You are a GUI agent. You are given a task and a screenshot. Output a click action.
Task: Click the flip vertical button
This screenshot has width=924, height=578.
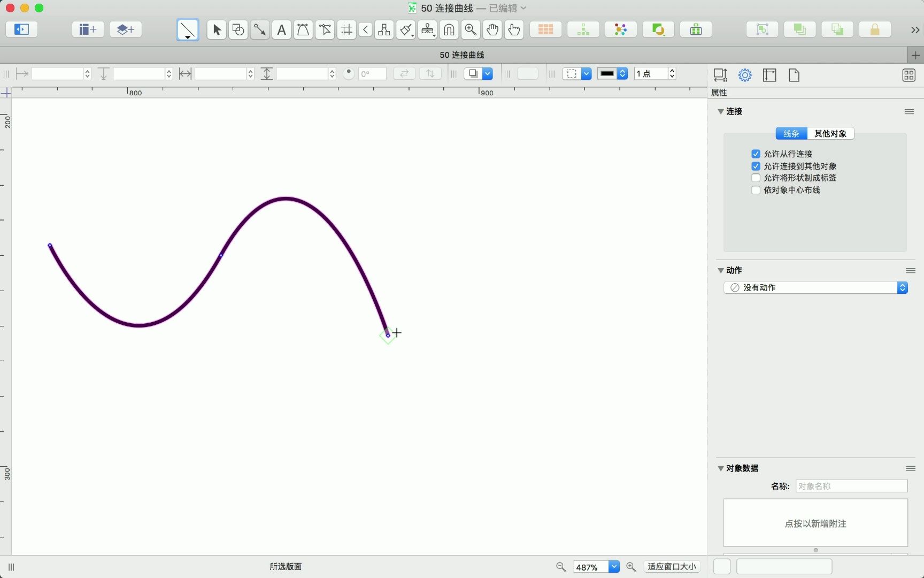430,74
